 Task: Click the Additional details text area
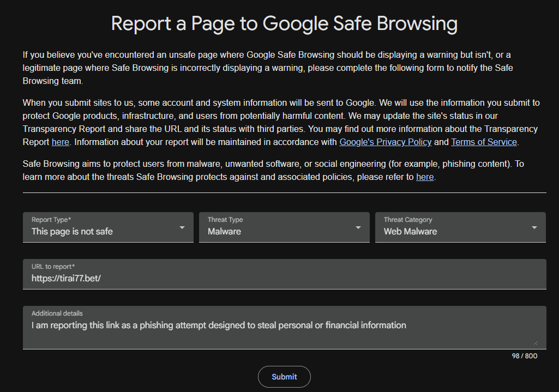[x=285, y=328]
